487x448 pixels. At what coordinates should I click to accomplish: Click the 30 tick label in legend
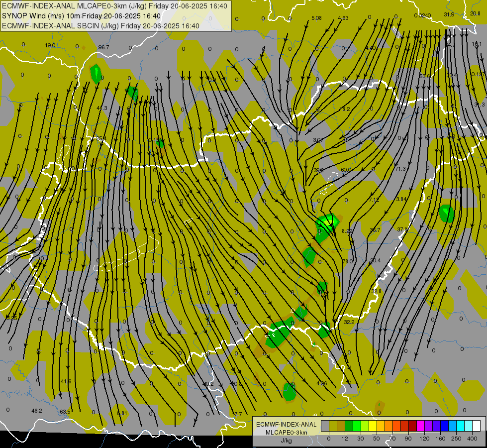click(x=361, y=439)
